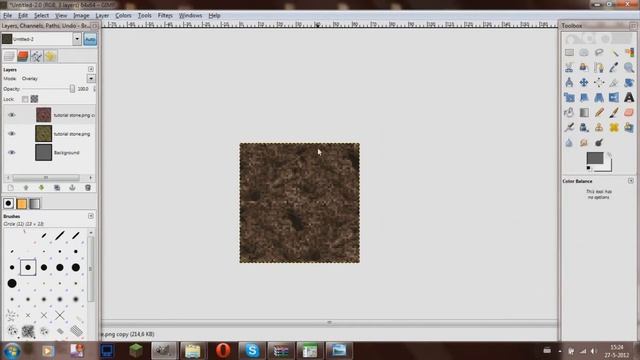Select the Ink tool
Image resolution: width=640 pixels, height=360 pixels.
click(584, 127)
